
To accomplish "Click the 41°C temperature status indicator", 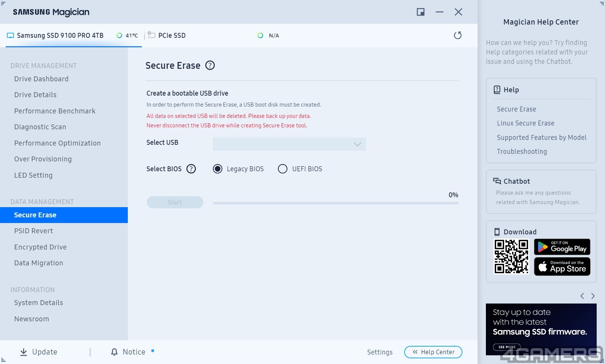I will 119,36.
